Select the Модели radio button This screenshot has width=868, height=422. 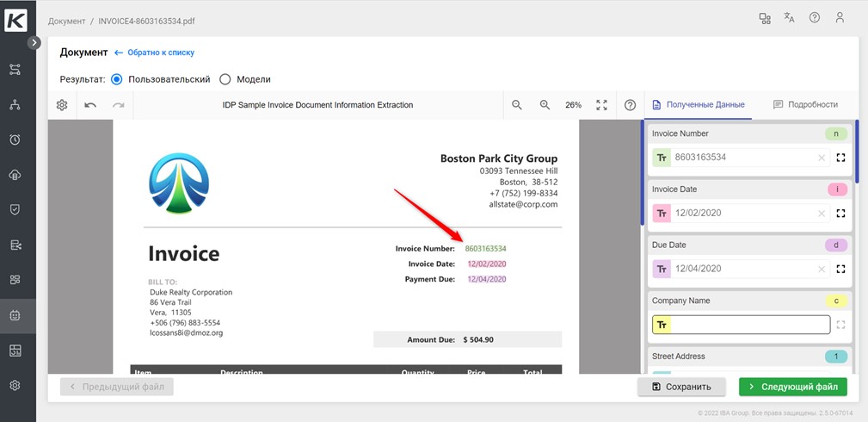coord(225,79)
